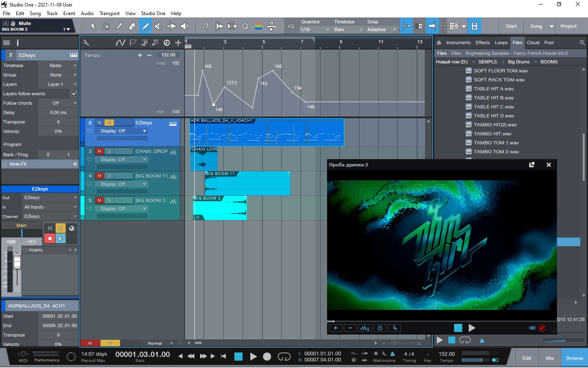The height and width of the screenshot is (368, 588).
Task: Open the tempo track clock icon
Action: click(x=167, y=43)
